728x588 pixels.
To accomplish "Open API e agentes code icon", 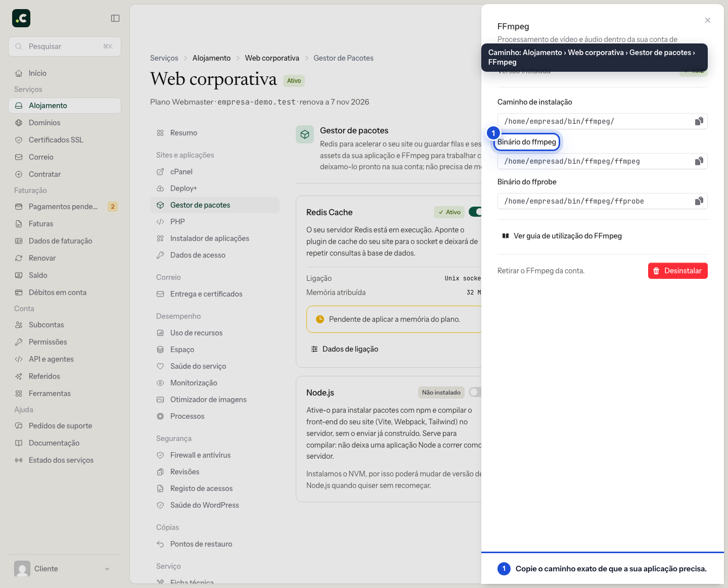I will [19, 359].
